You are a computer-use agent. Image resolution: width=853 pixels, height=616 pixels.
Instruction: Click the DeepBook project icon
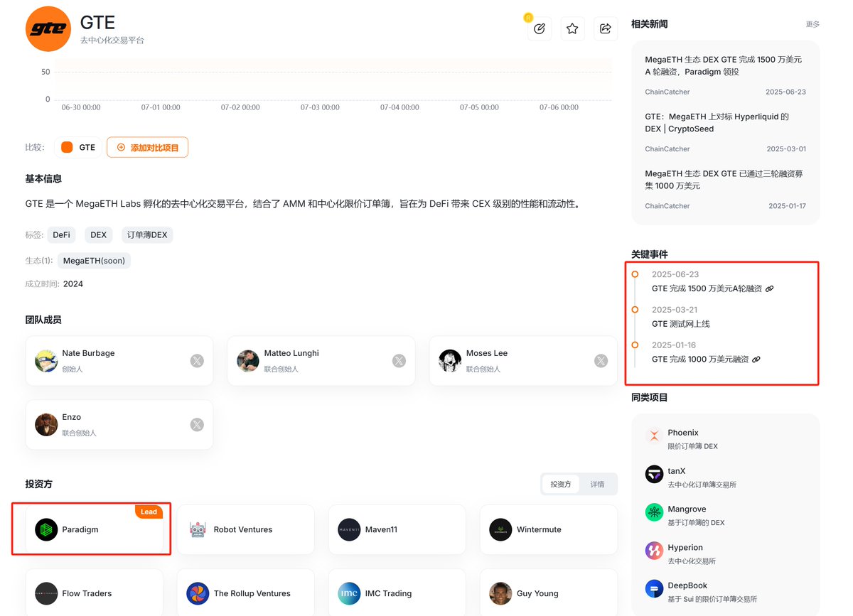654,589
